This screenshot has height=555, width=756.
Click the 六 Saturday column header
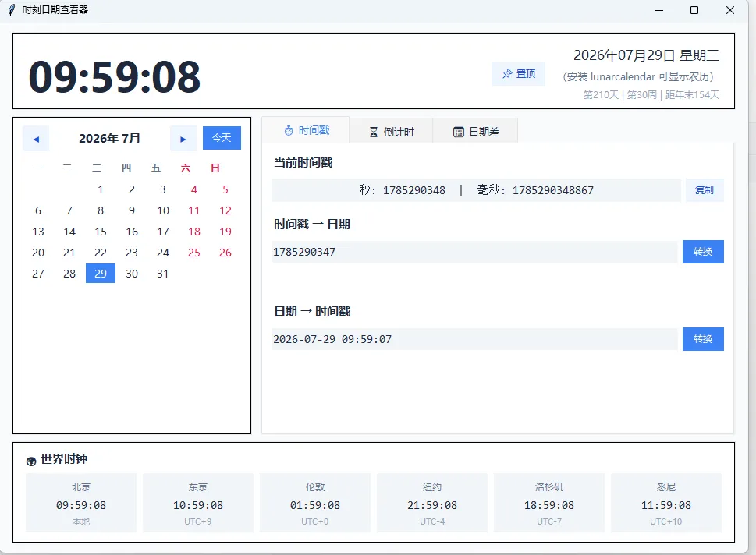[186, 168]
